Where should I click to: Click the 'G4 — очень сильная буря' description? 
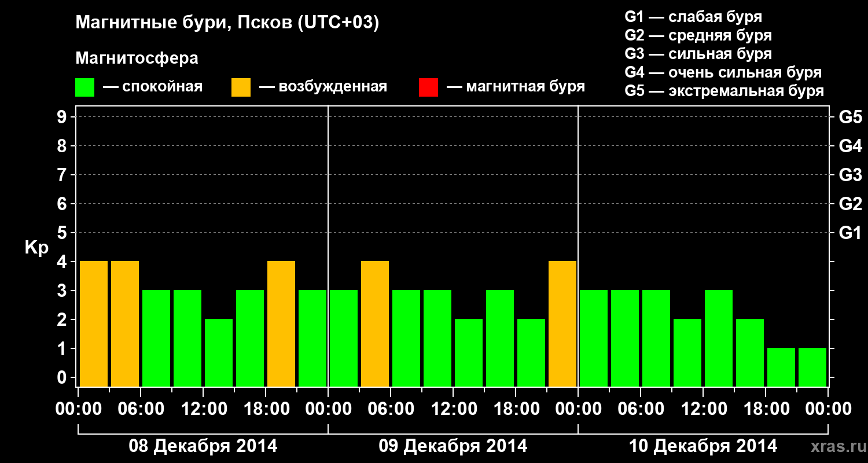(x=723, y=72)
